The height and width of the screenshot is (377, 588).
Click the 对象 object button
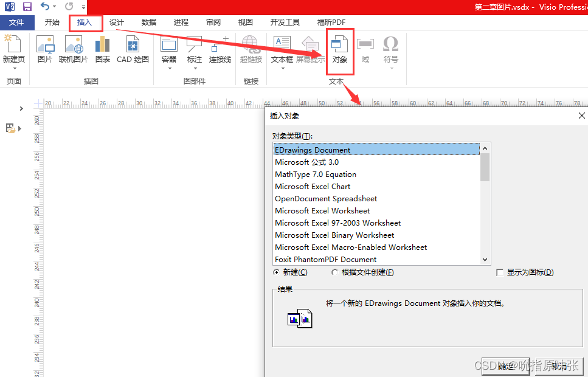pos(340,49)
